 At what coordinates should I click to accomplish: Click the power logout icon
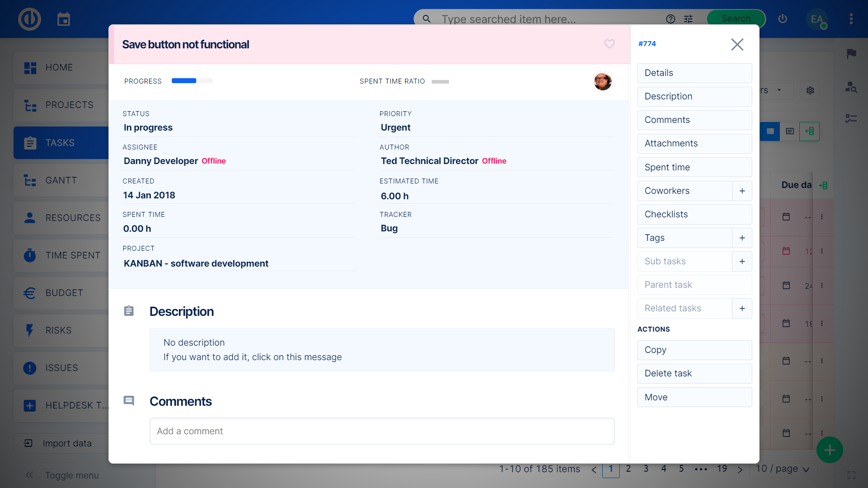point(783,19)
